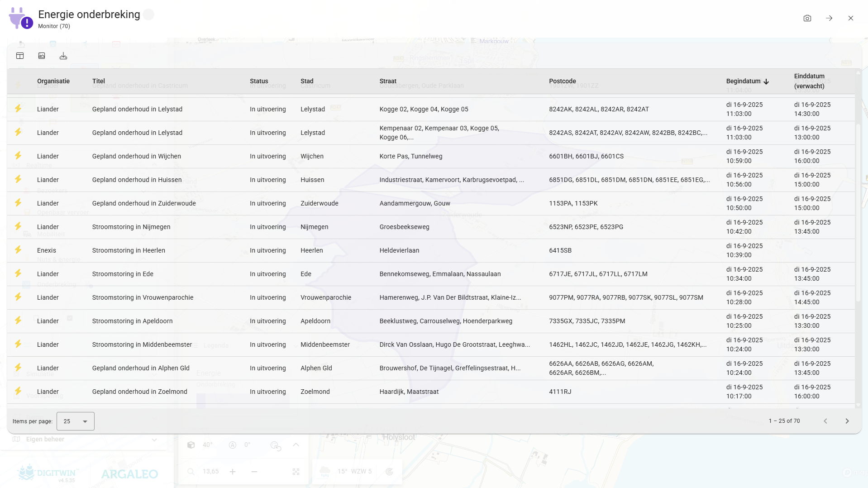The height and width of the screenshot is (488, 868).
Task: Collapse the map view controls chevron
Action: coord(296,445)
